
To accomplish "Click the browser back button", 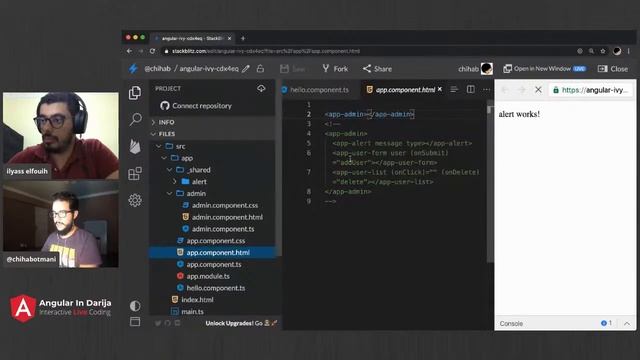I will point(129,51).
